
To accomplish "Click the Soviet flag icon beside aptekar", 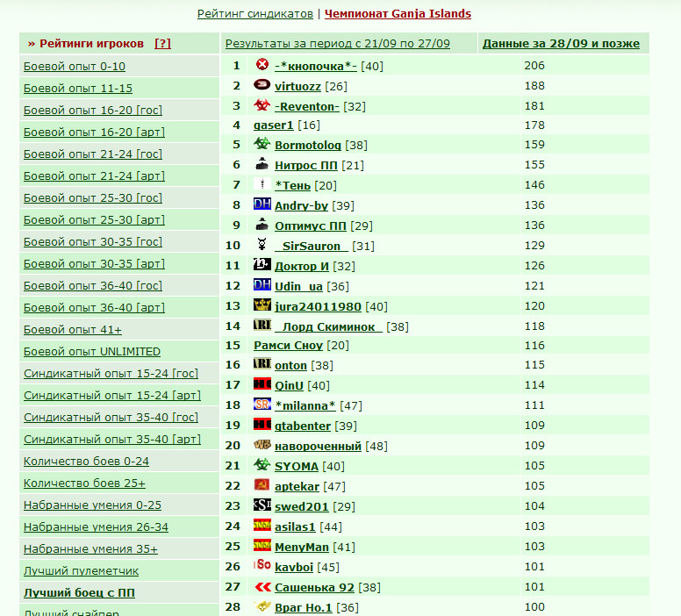I will tap(262, 484).
